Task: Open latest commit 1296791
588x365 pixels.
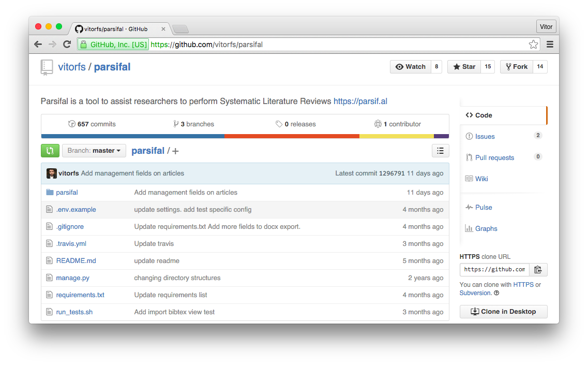Action: click(392, 173)
